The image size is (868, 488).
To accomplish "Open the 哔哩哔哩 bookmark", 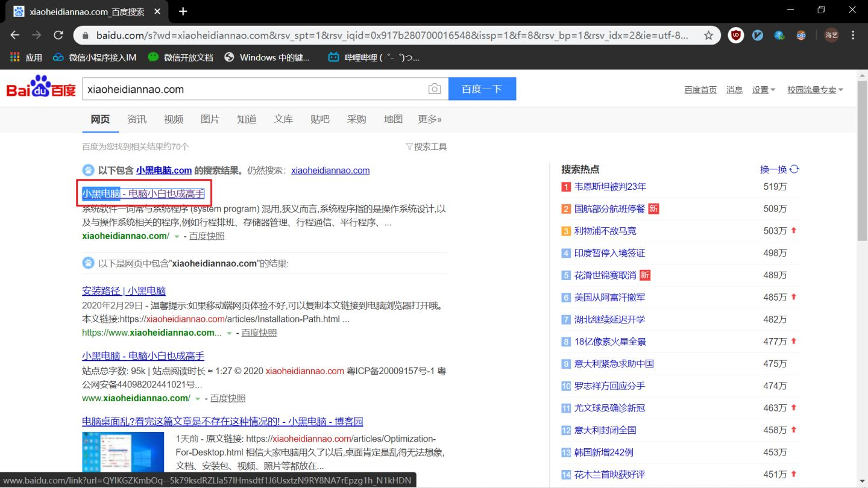I will point(374,57).
